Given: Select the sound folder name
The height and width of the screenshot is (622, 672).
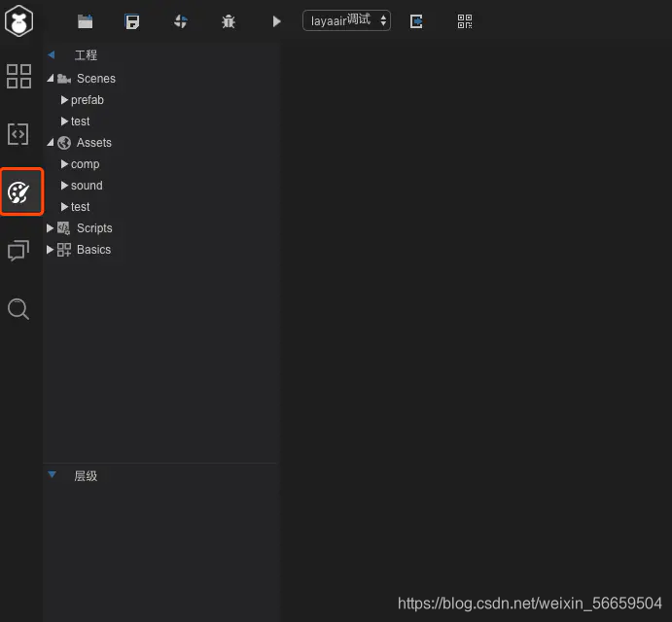Looking at the screenshot, I should click(x=87, y=186).
